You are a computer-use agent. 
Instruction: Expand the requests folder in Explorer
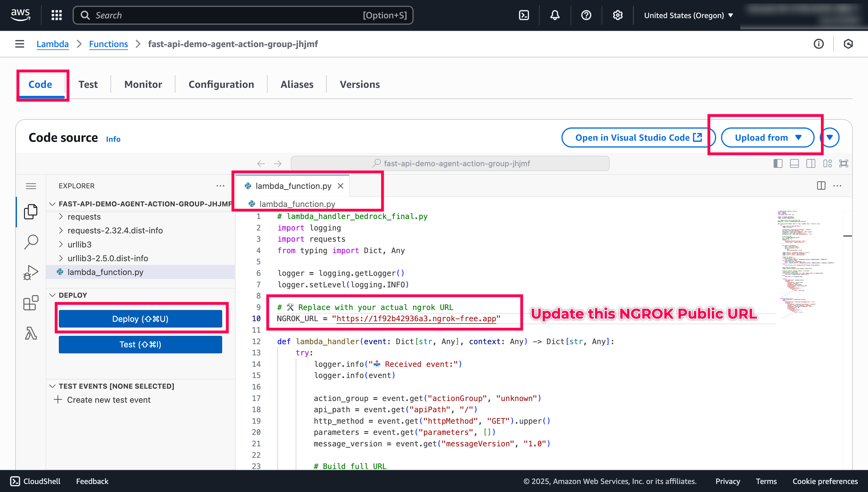click(84, 217)
